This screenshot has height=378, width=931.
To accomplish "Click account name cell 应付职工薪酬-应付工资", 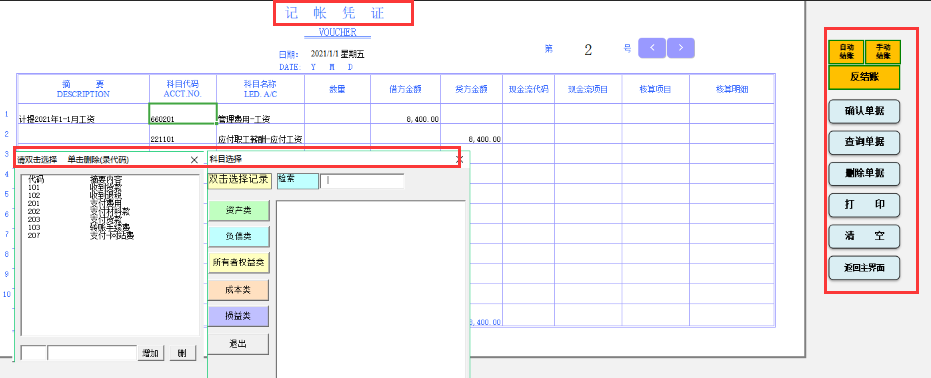I will [261, 135].
